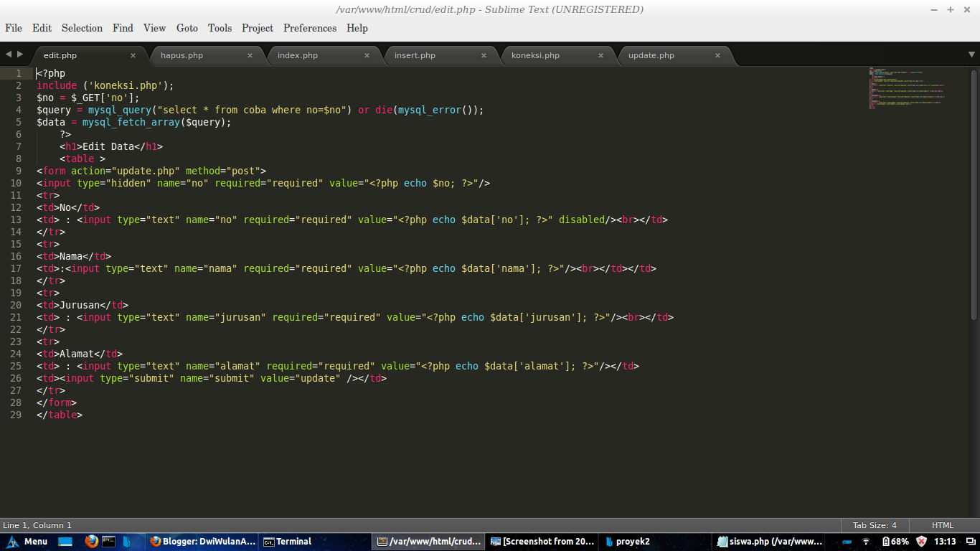
Task: Select the /var/www/html/crud taskbar window
Action: tap(429, 542)
